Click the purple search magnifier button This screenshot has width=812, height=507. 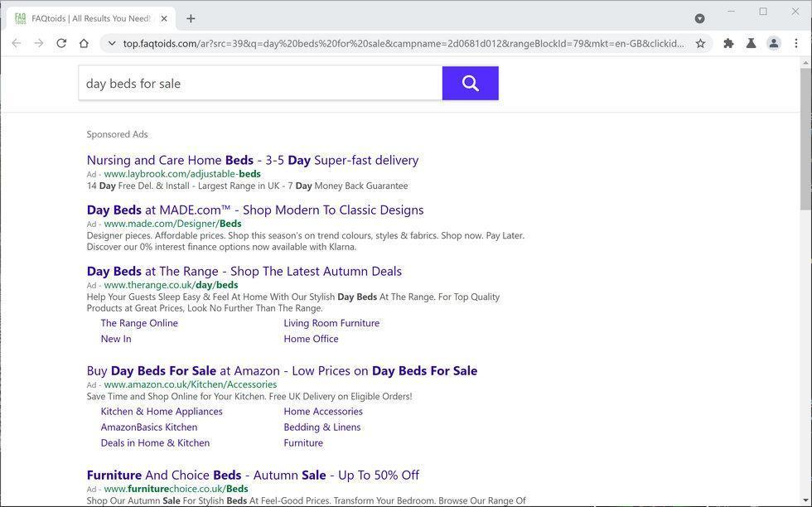click(470, 83)
